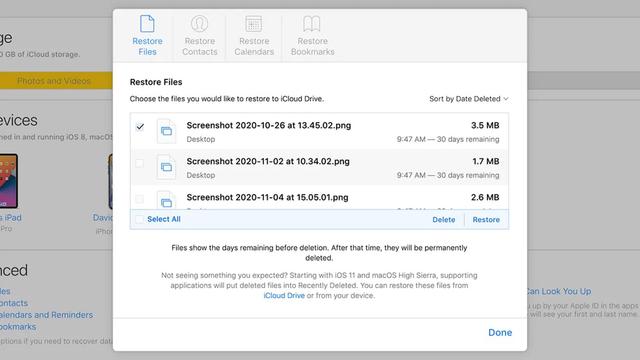Restore the selected files

[x=486, y=220]
